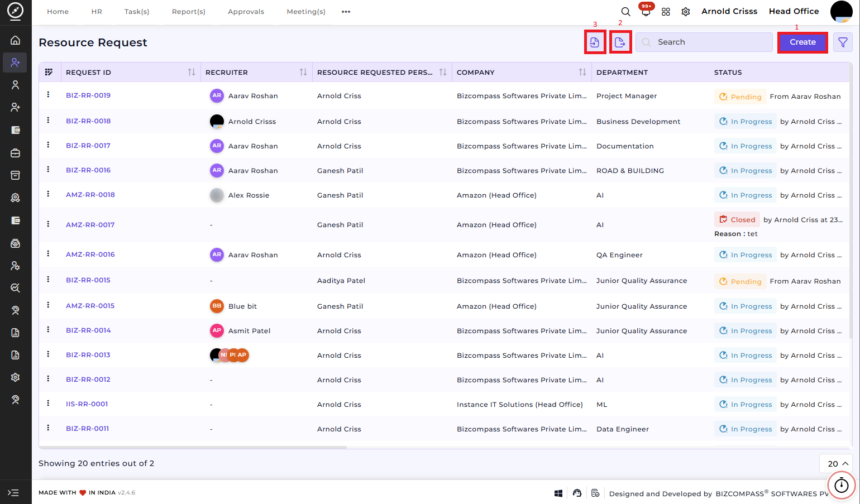Click the global search magnifier in header
Screen dimensions: 860x504
point(625,12)
